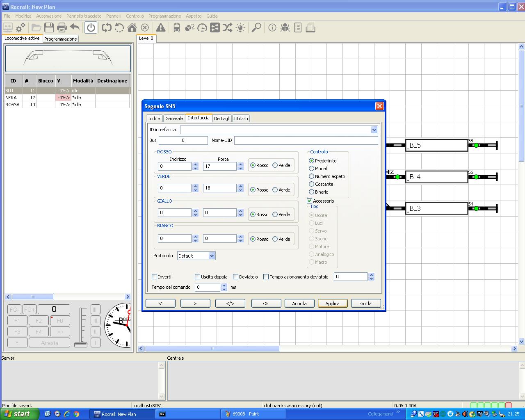Open the Protocollo Default dropdown
525x420 pixels.
[x=212, y=256]
